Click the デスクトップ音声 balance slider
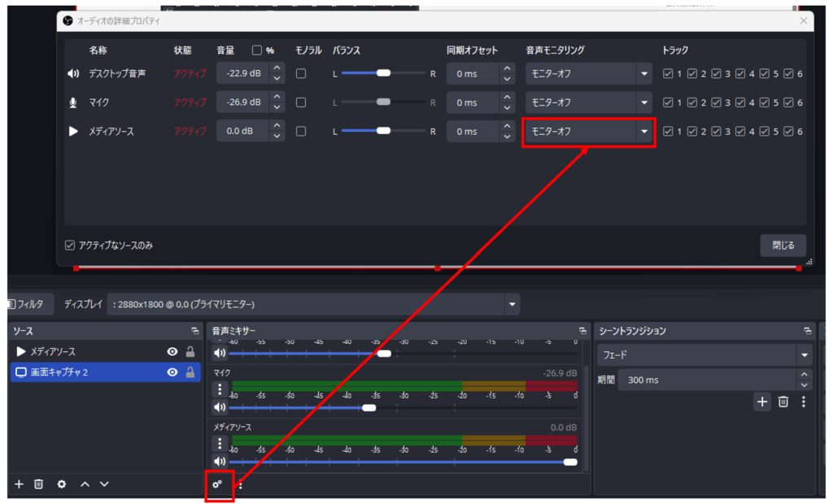The image size is (833, 504). [383, 74]
